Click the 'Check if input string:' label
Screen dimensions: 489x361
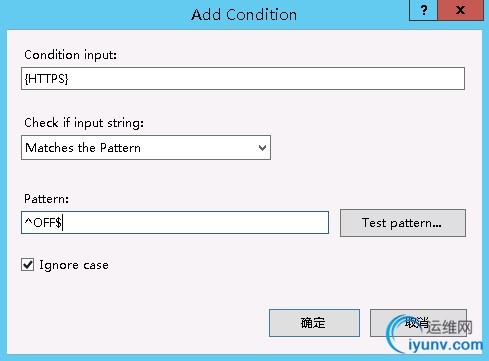click(x=84, y=123)
